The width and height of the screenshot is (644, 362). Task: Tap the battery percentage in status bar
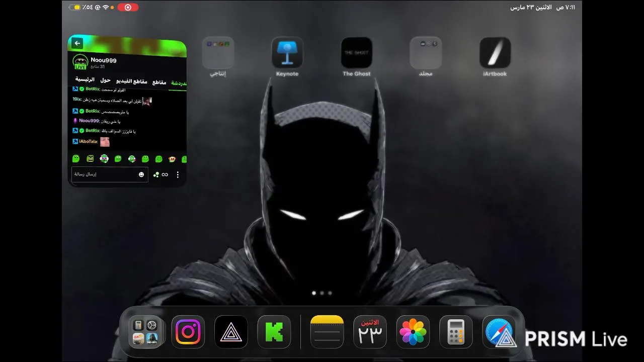pos(88,7)
